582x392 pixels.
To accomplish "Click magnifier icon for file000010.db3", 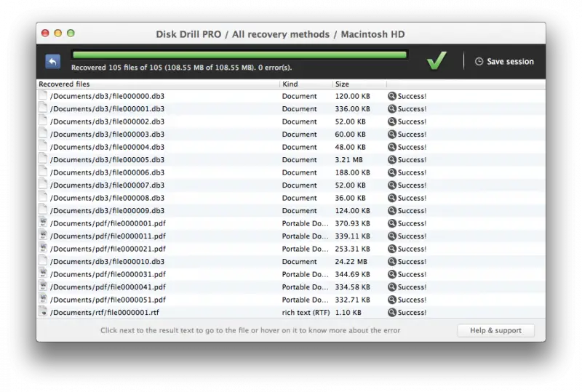I will click(391, 261).
